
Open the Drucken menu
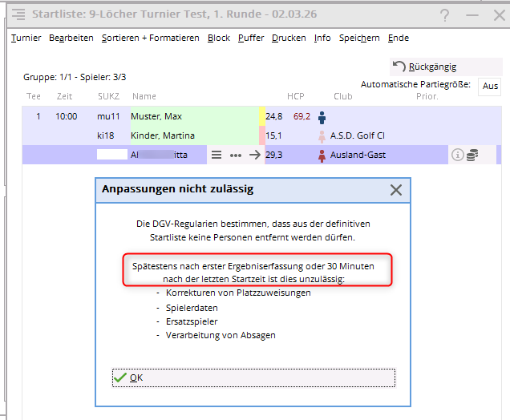tap(289, 38)
